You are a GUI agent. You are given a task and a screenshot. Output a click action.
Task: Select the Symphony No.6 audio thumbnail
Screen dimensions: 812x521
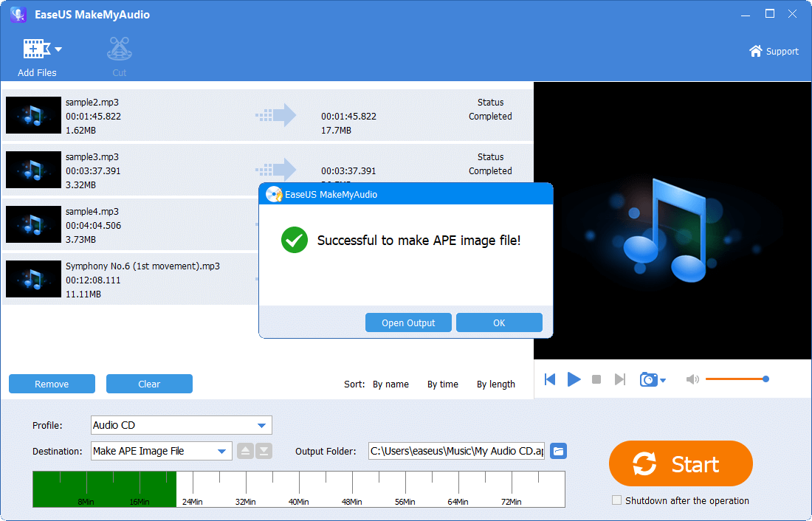[x=33, y=279]
